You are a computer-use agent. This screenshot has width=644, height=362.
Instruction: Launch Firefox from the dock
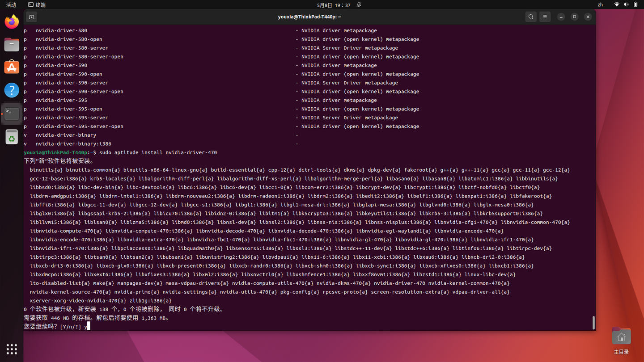[12, 21]
